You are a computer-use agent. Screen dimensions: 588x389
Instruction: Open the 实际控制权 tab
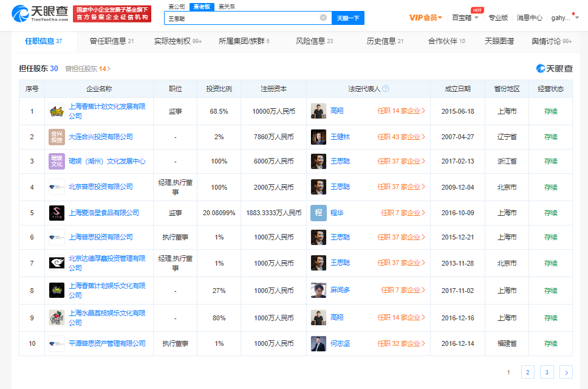tap(178, 41)
